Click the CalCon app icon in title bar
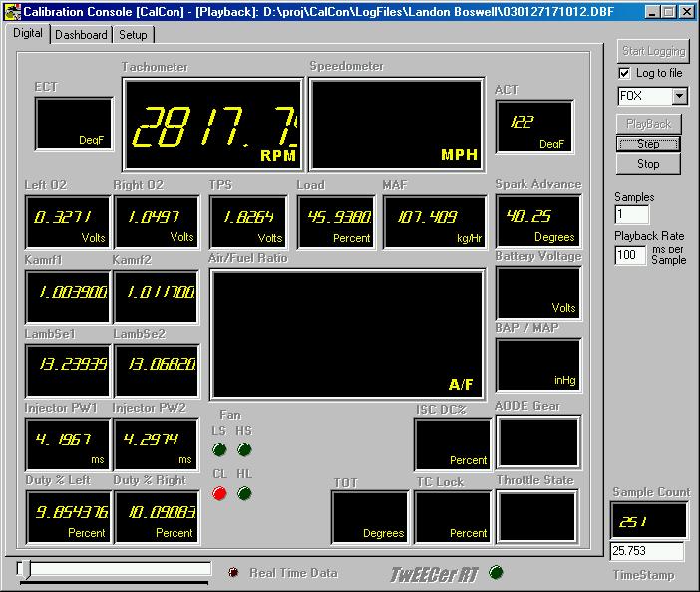This screenshot has height=592, width=700. point(12,11)
